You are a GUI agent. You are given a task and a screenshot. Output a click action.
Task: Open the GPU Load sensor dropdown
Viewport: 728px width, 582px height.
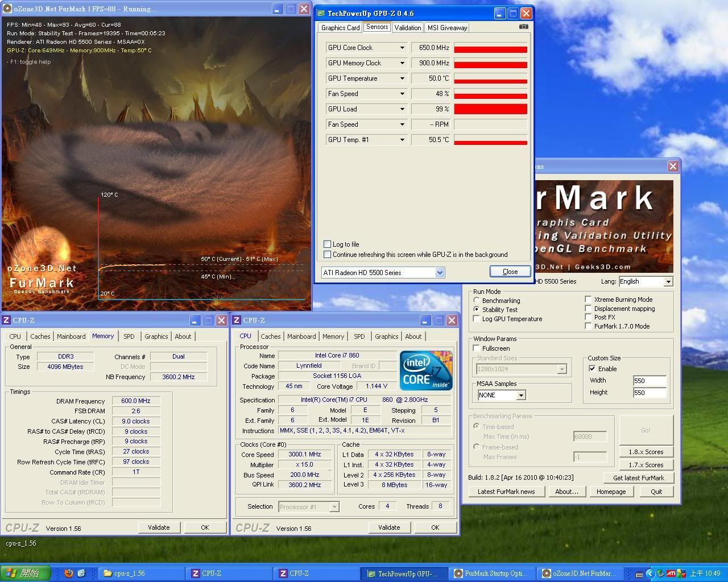tap(402, 109)
